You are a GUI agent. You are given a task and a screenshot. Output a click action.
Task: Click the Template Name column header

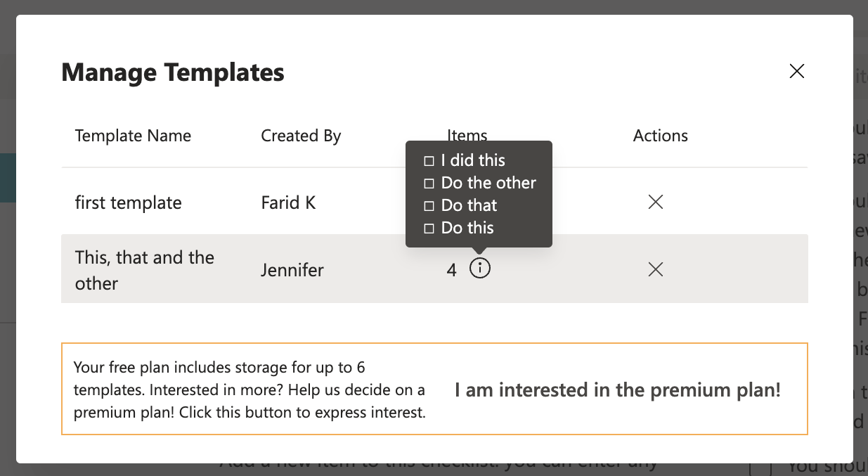[133, 136]
